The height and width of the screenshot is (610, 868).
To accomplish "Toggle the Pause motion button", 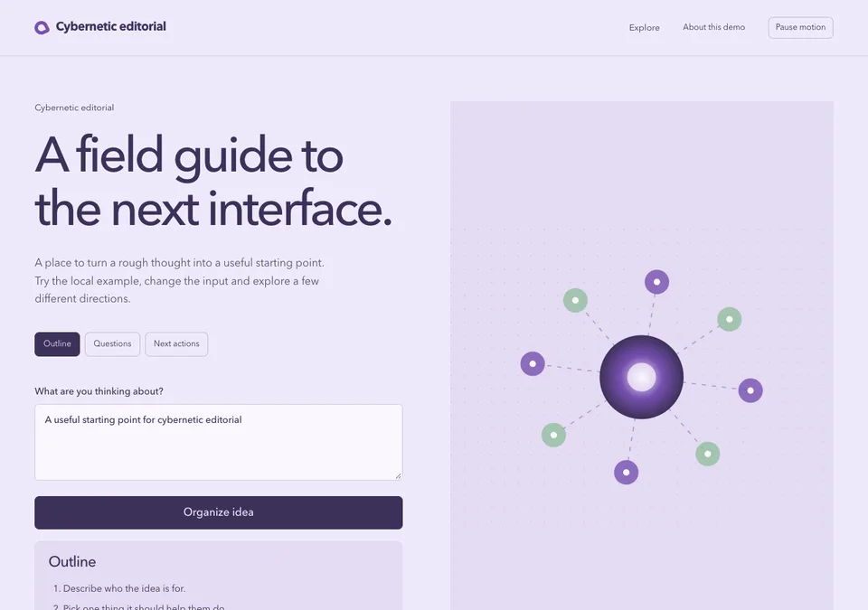I will click(800, 28).
